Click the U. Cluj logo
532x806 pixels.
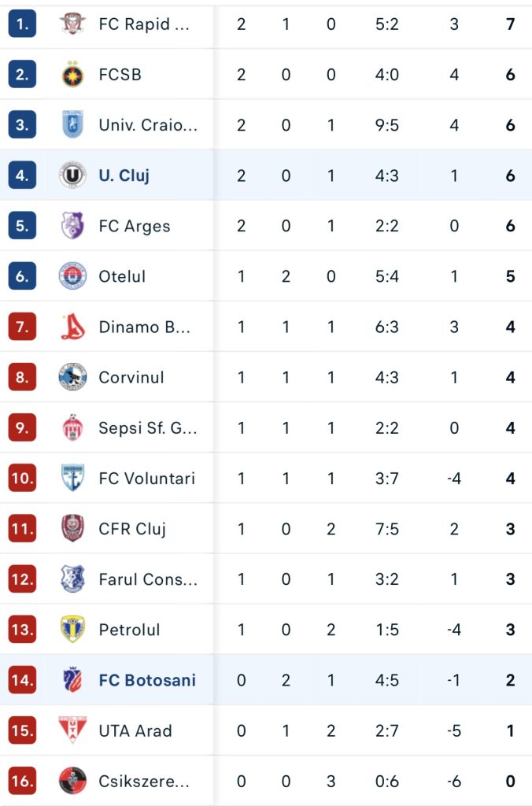tap(72, 176)
